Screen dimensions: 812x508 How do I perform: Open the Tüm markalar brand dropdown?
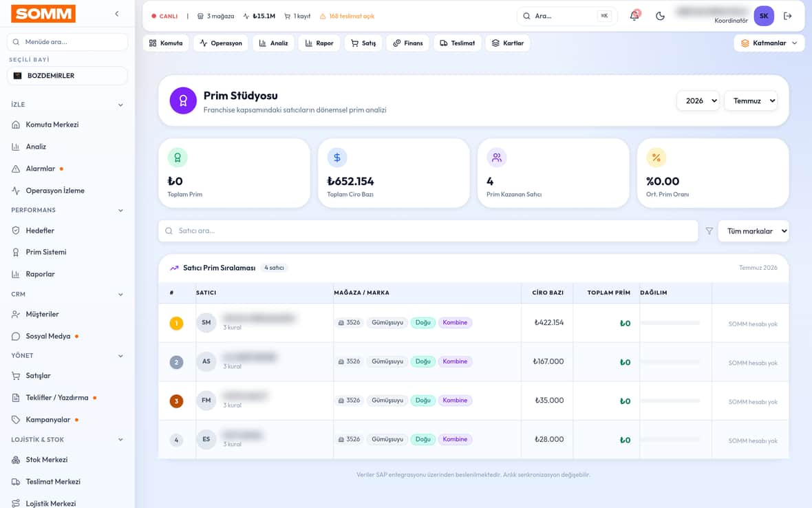(754, 231)
